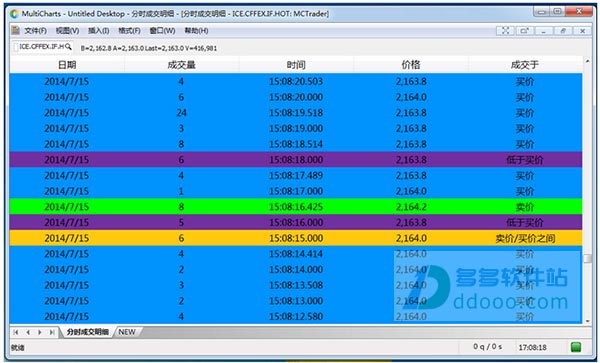This screenshot has width=600, height=363.
Task: Click the time 15:08:19.000 cell
Action: [296, 129]
